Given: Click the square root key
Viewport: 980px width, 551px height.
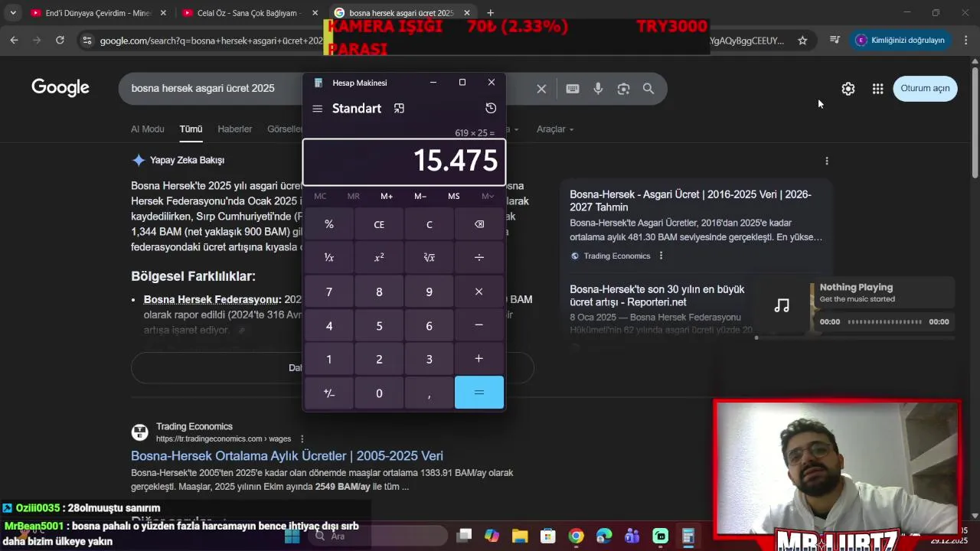Looking at the screenshot, I should pos(429,258).
